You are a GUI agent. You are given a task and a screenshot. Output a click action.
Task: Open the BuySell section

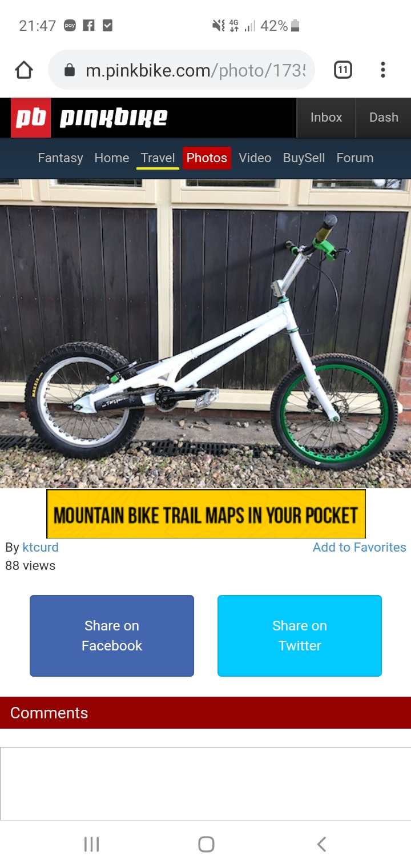click(x=304, y=158)
